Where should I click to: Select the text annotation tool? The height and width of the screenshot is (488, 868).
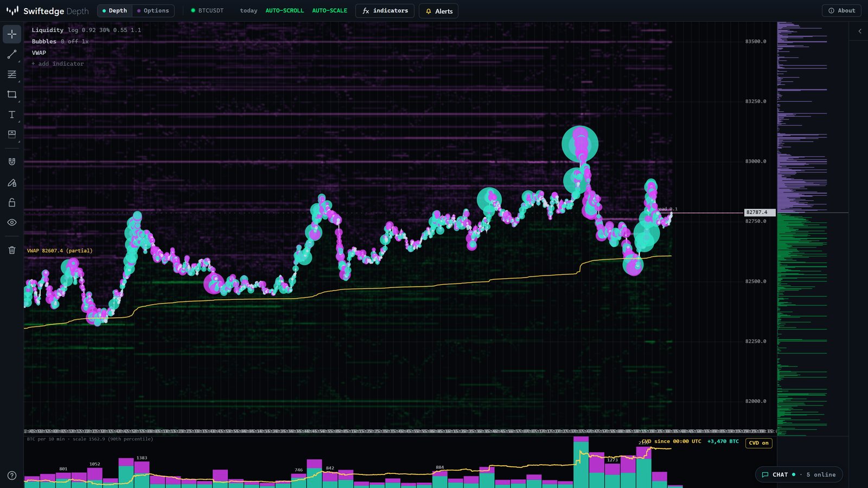[12, 114]
